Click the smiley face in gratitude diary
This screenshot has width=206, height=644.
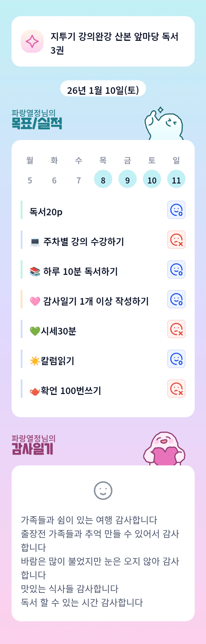pyautogui.click(x=103, y=490)
